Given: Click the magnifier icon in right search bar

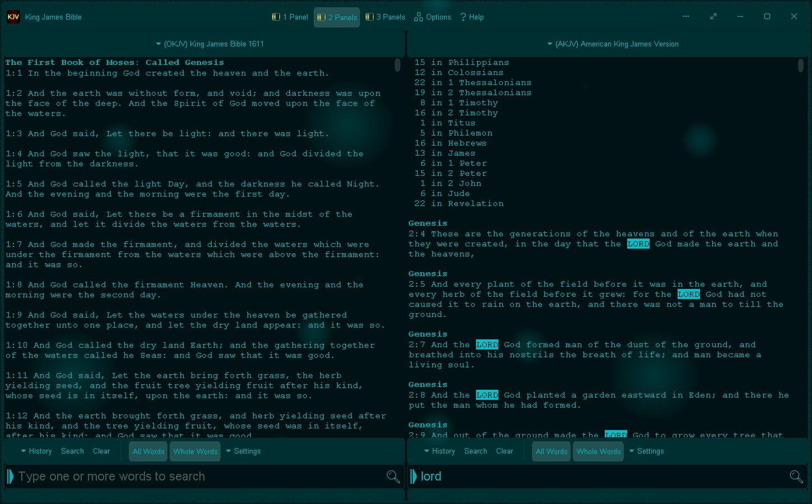Looking at the screenshot, I should [796, 477].
